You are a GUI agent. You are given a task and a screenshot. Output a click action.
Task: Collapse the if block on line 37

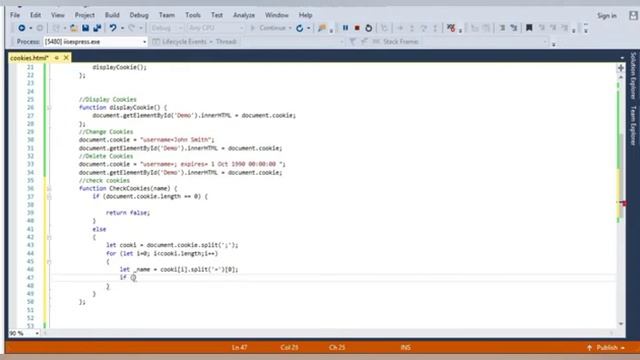49,196
